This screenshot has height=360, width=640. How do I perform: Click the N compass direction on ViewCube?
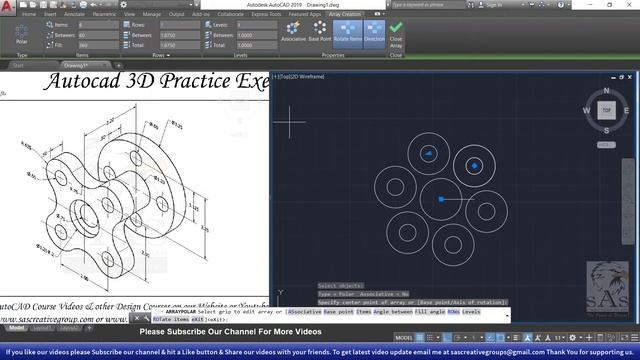click(606, 91)
